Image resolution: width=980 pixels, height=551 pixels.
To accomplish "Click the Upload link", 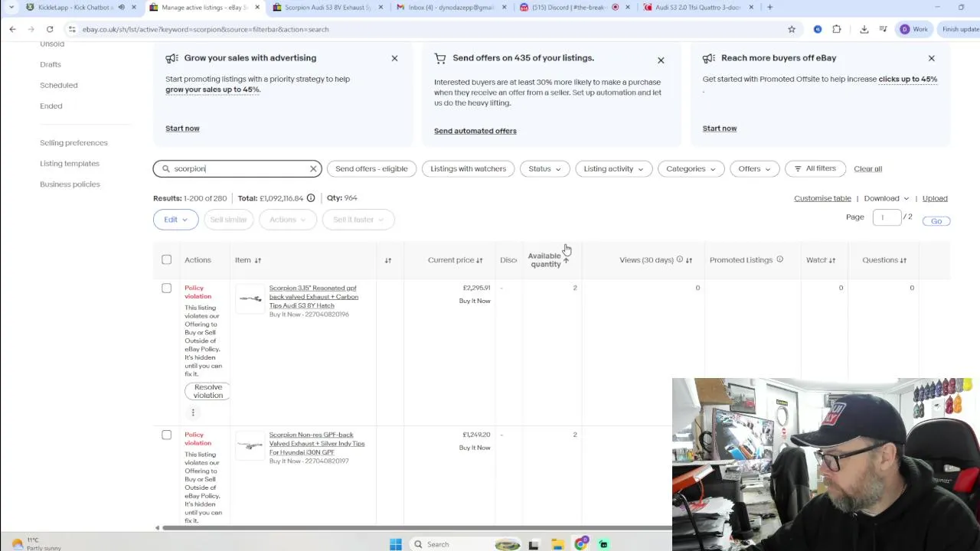I will (935, 198).
